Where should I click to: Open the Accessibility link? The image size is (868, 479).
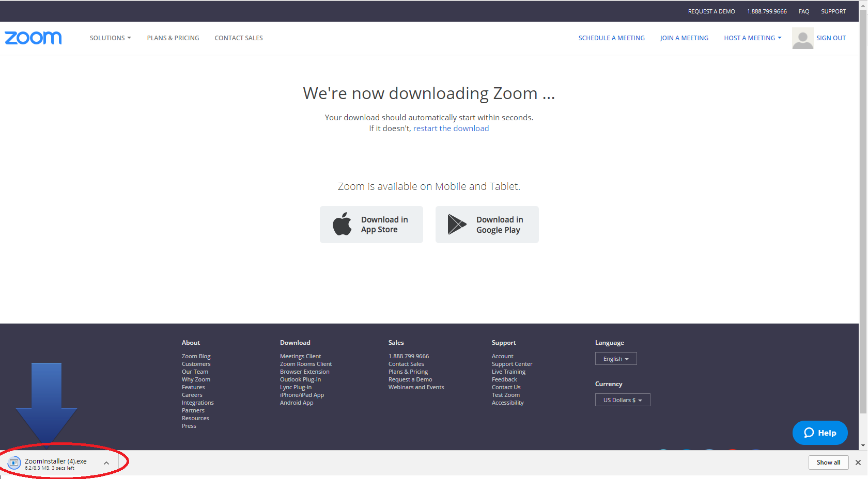point(508,403)
